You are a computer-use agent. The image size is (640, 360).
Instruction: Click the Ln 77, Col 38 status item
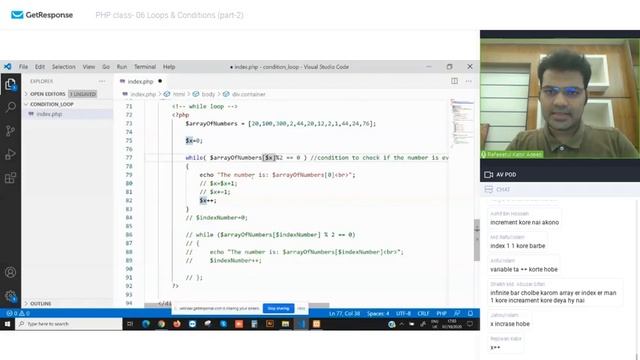[x=344, y=313]
